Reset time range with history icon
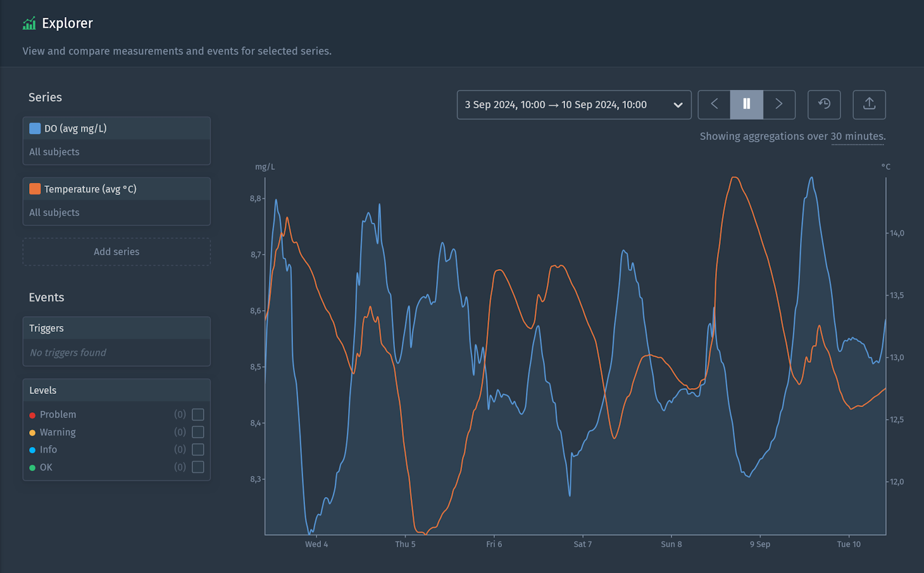 823,104
